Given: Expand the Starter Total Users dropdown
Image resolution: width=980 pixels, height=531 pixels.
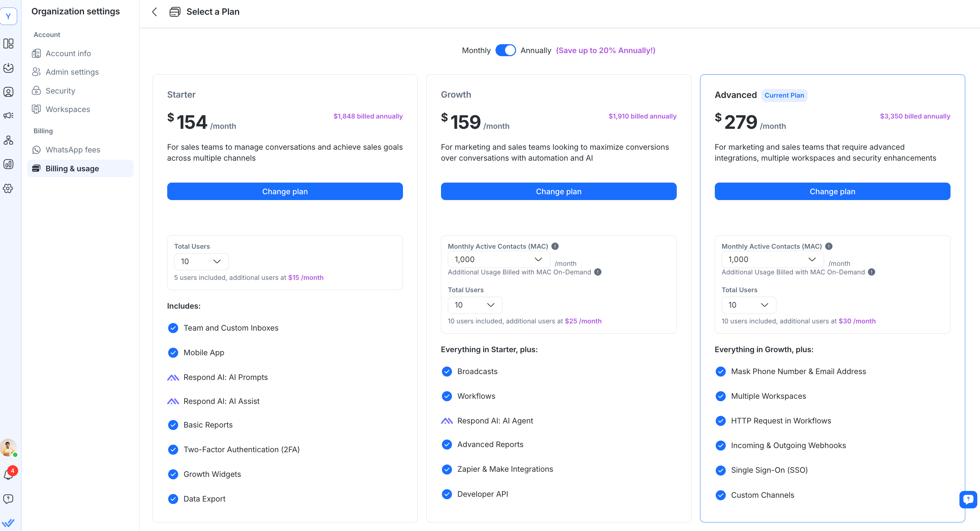Looking at the screenshot, I should click(x=201, y=261).
